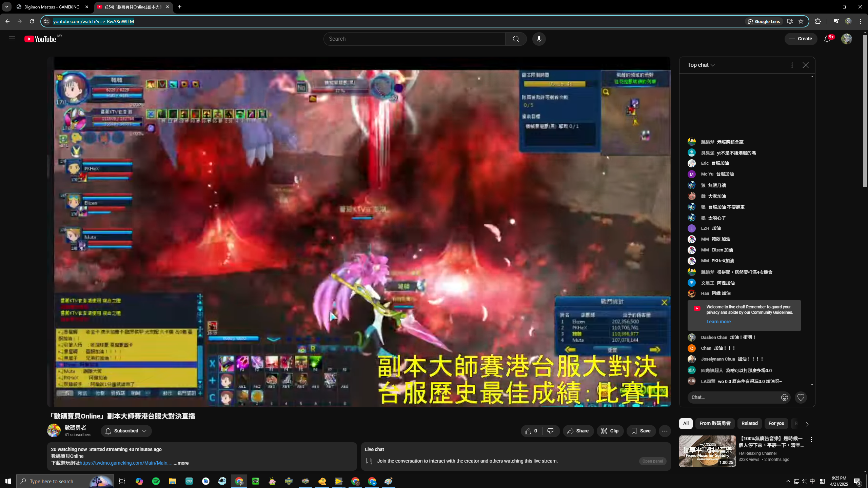Open the notifications bell

click(x=827, y=39)
